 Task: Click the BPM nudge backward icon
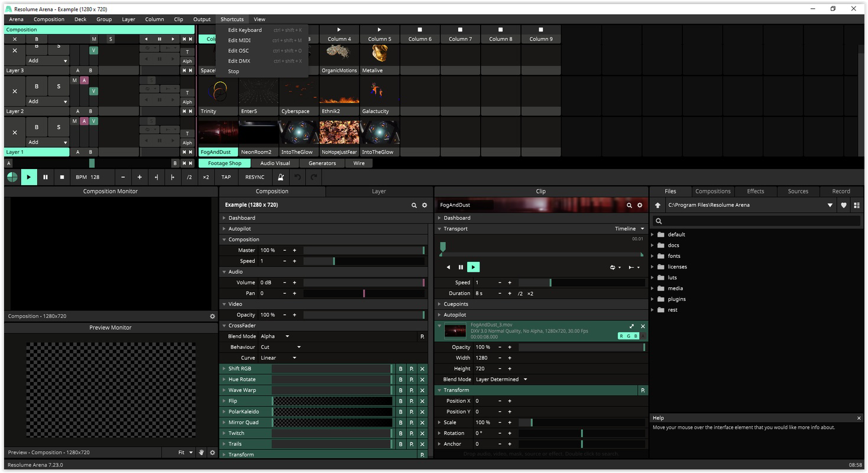[156, 177]
